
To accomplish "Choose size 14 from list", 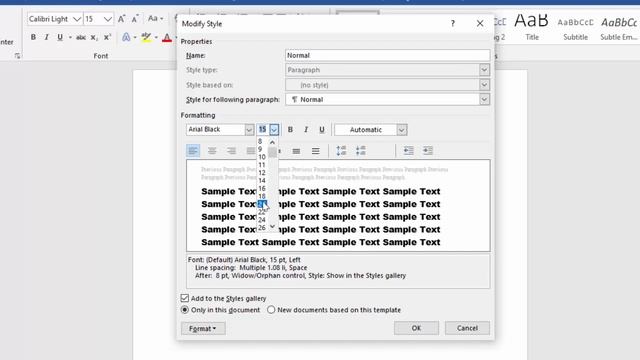I will pyautogui.click(x=262, y=180).
